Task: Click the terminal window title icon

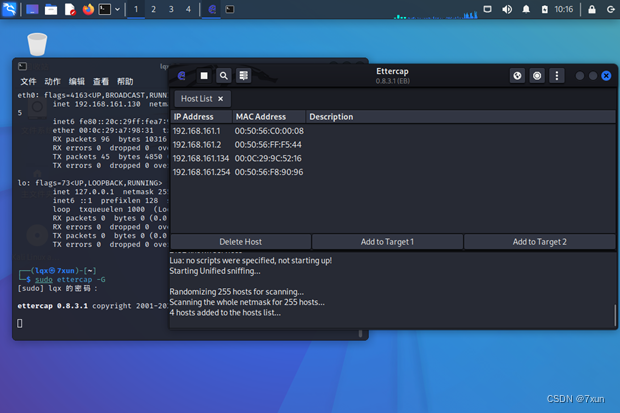Action: pyautogui.click(x=23, y=66)
